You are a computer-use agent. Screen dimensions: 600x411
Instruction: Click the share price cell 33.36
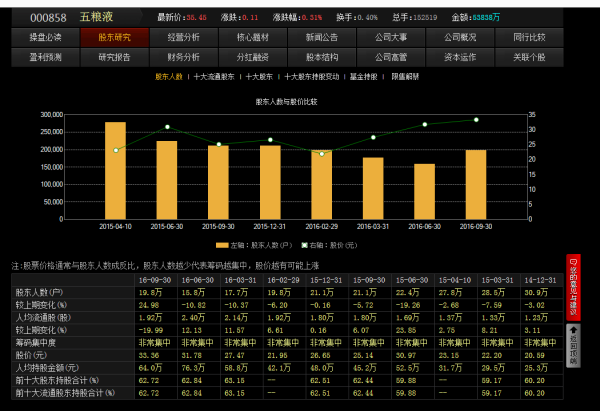coord(148,356)
